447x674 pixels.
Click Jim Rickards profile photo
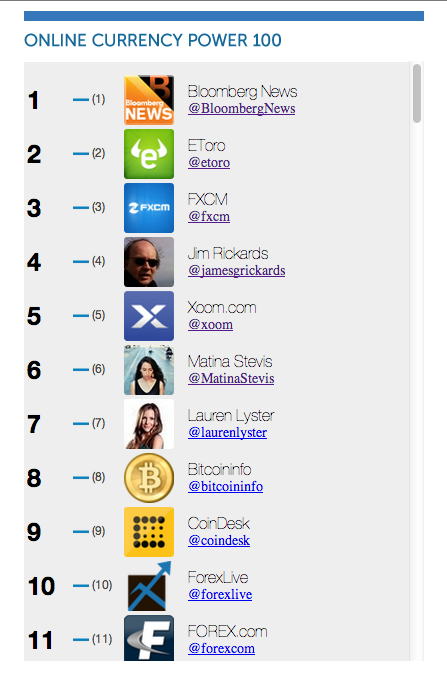click(x=149, y=262)
